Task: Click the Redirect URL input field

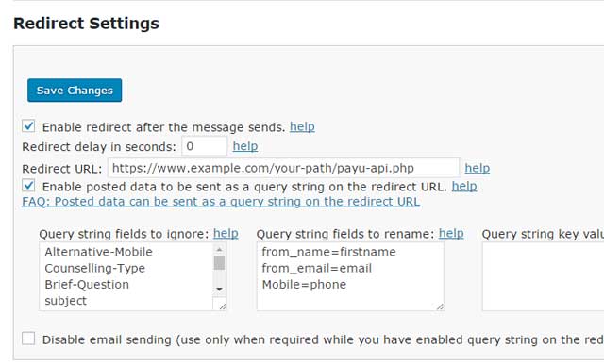Action: click(283, 168)
